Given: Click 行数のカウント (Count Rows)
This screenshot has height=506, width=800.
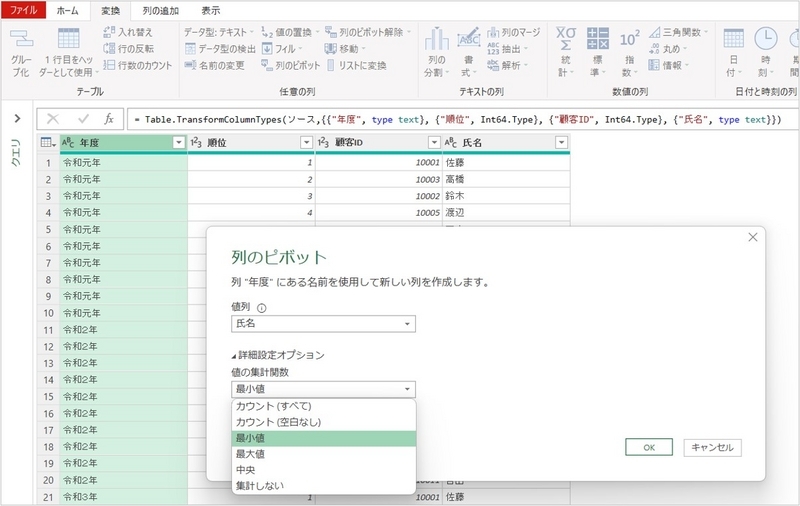Looking at the screenshot, I should 137,65.
